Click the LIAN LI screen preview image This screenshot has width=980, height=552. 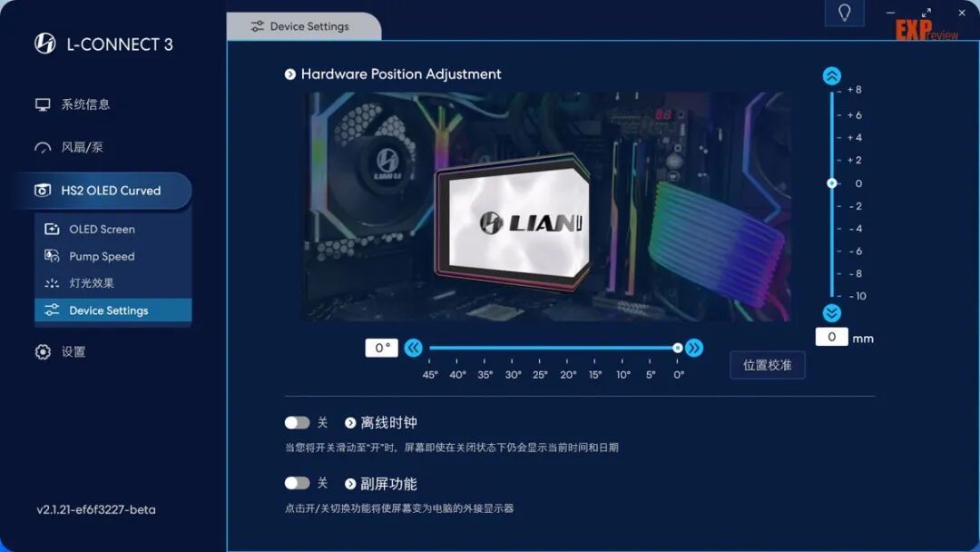click(x=547, y=206)
